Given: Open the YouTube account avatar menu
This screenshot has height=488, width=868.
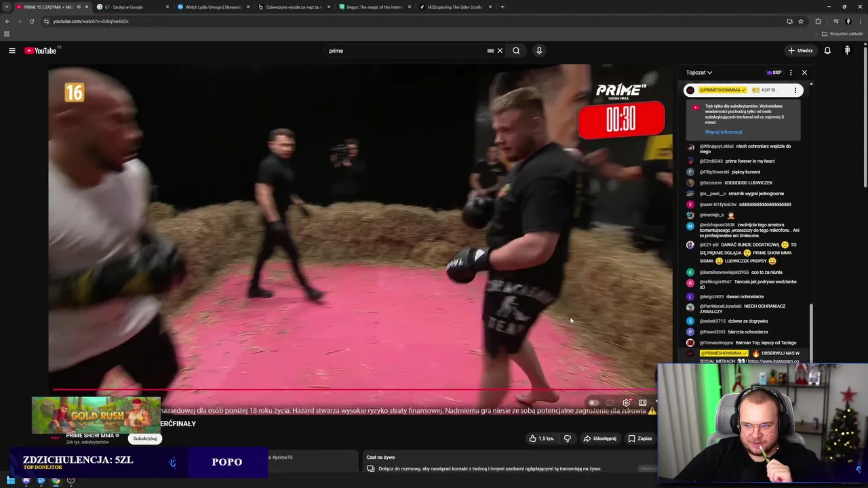Looking at the screenshot, I should (x=847, y=51).
